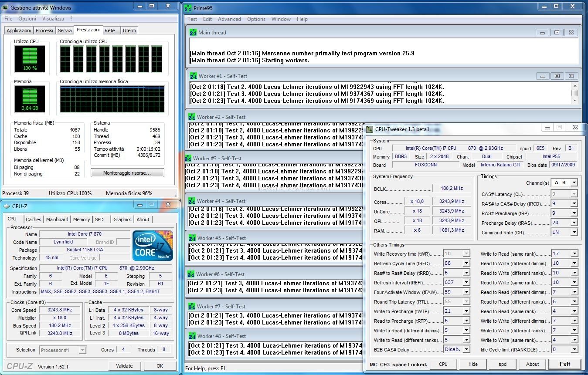
Task: Open the Refresh Cycle Time (tRFC) dropdown
Action: (x=466, y=263)
